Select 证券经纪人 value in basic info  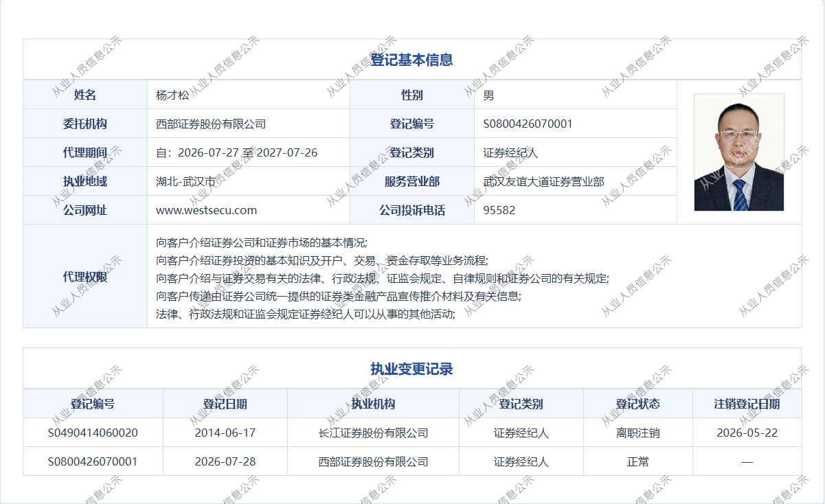click(x=510, y=153)
